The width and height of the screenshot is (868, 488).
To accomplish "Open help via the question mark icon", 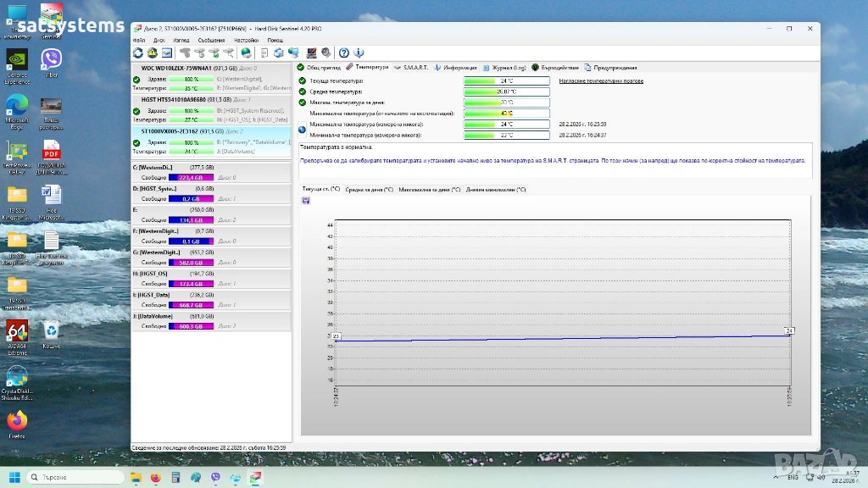I will [344, 53].
